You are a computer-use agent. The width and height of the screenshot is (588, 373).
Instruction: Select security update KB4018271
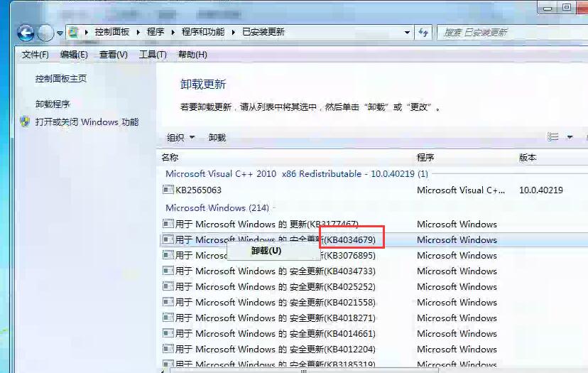[375, 318]
